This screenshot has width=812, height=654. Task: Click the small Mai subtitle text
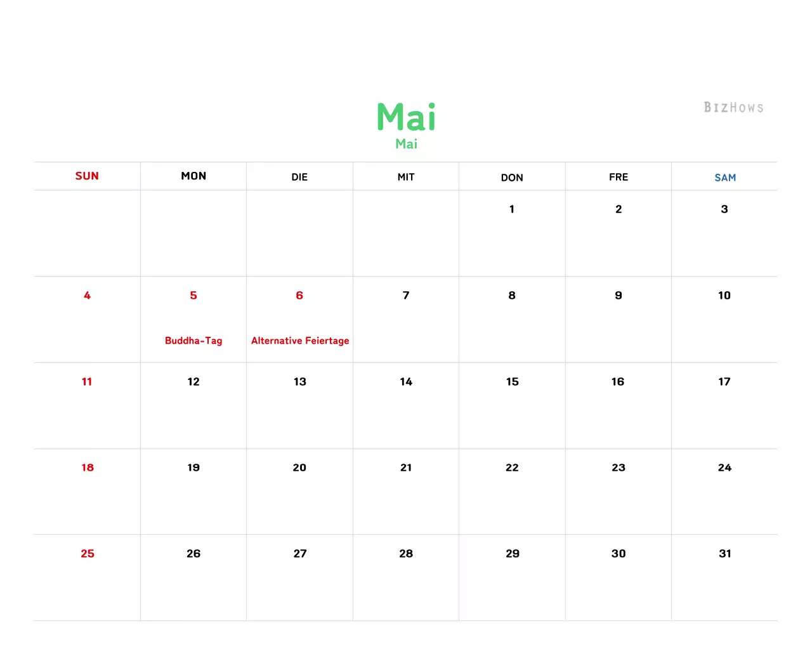click(406, 144)
